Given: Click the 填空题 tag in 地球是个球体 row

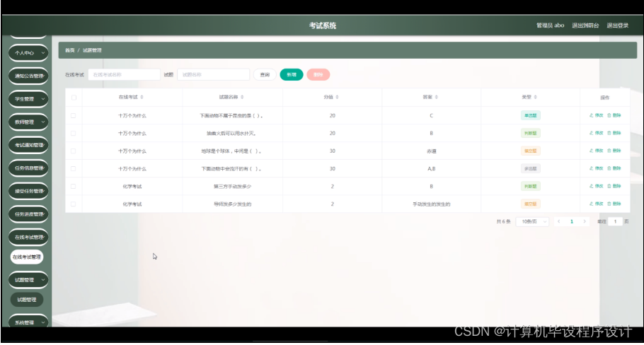Looking at the screenshot, I should pos(530,151).
